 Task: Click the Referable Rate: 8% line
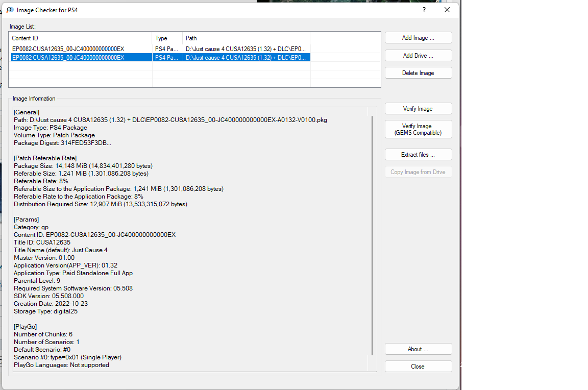point(41,181)
